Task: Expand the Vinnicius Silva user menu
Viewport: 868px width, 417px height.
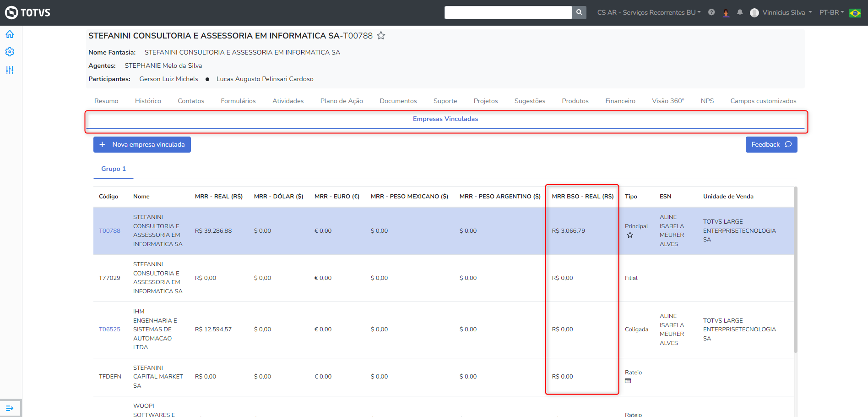Action: point(787,12)
